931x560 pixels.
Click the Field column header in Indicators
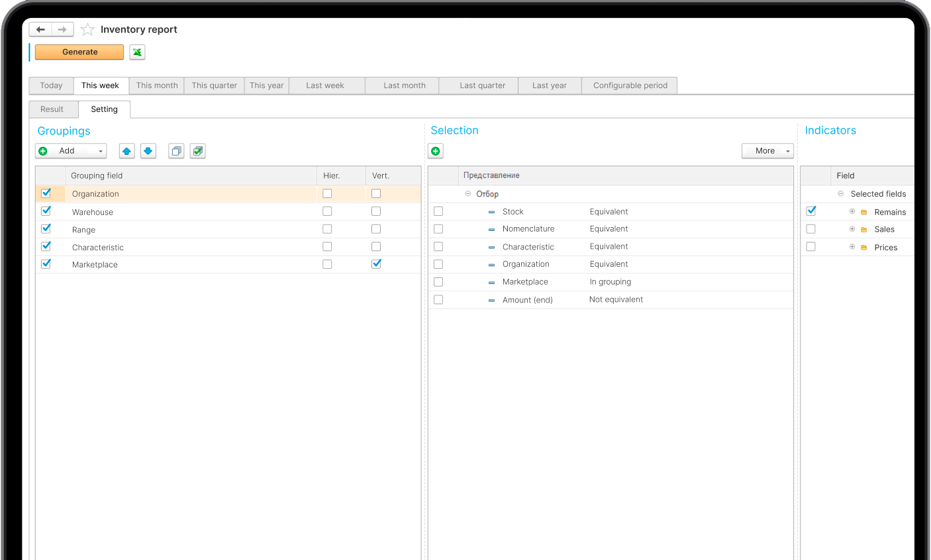point(872,175)
